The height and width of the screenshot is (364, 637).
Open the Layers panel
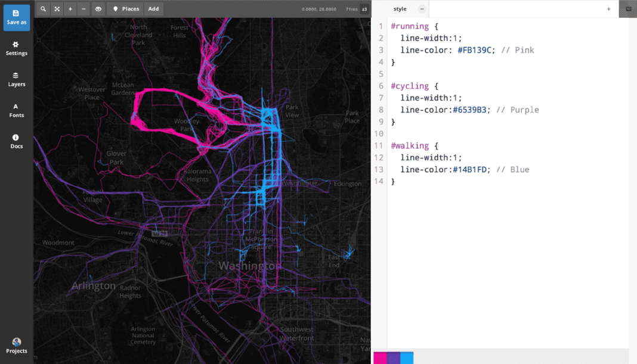16,79
